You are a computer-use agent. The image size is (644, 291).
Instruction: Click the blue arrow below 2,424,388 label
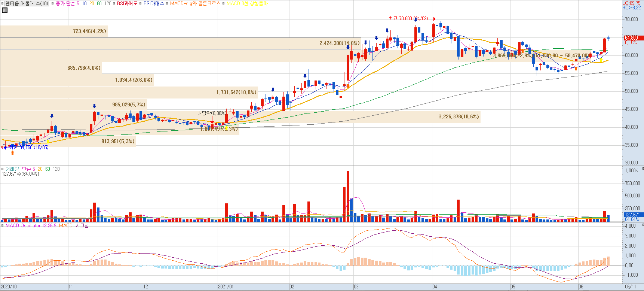[x=348, y=47]
